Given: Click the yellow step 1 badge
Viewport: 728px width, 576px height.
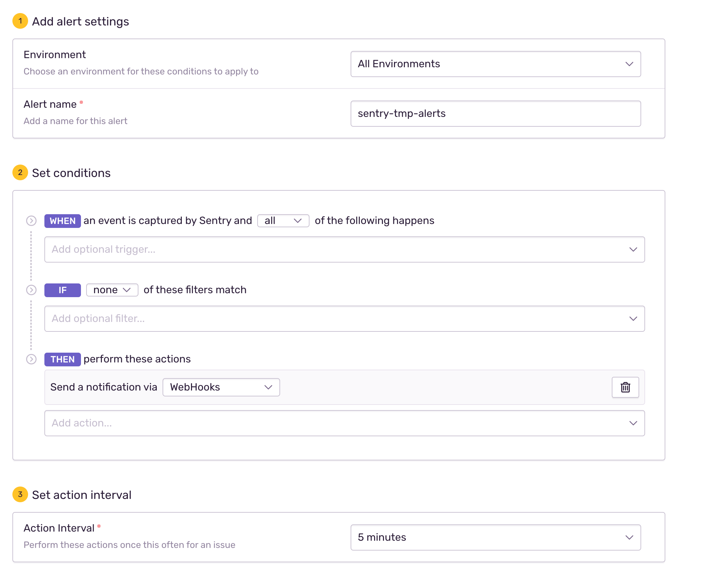Looking at the screenshot, I should pyautogui.click(x=20, y=21).
